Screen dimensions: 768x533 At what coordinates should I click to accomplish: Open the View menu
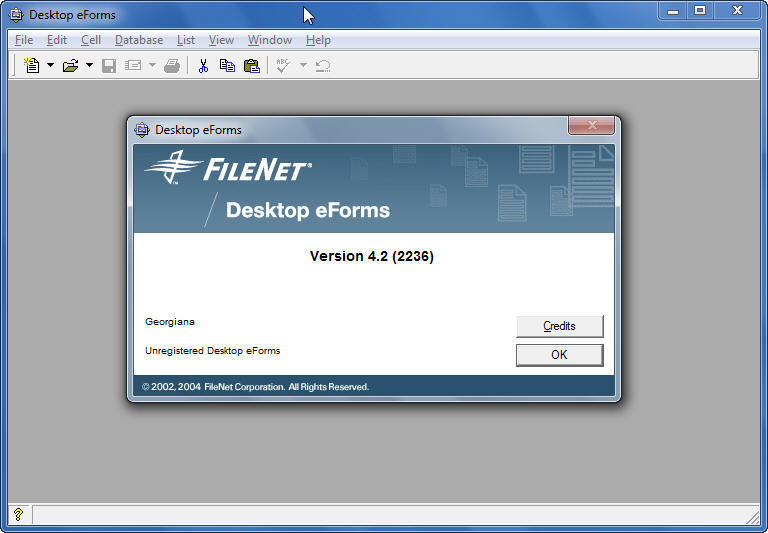[221, 40]
